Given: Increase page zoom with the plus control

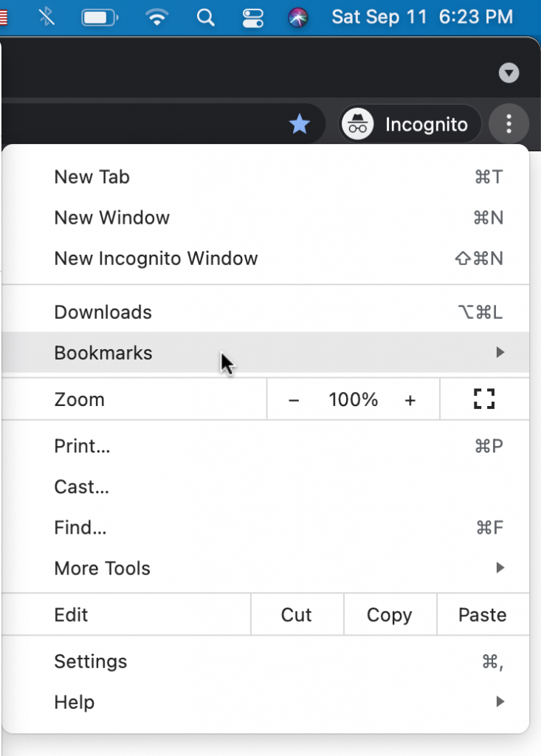Looking at the screenshot, I should pyautogui.click(x=410, y=399).
